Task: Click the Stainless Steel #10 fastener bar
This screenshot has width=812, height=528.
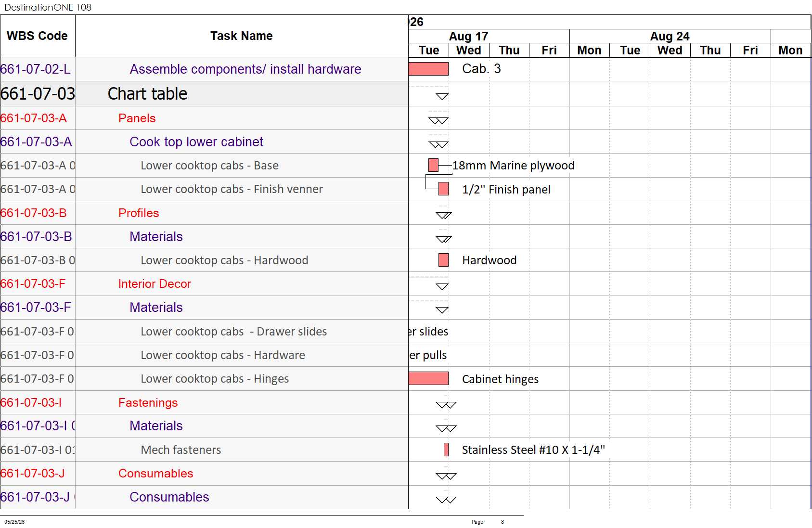Action: (x=446, y=450)
